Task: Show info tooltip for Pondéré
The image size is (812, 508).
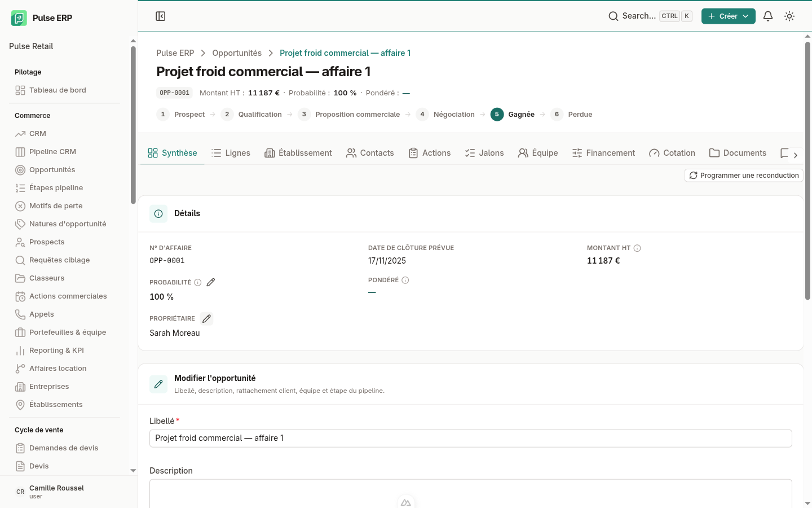Action: click(405, 281)
